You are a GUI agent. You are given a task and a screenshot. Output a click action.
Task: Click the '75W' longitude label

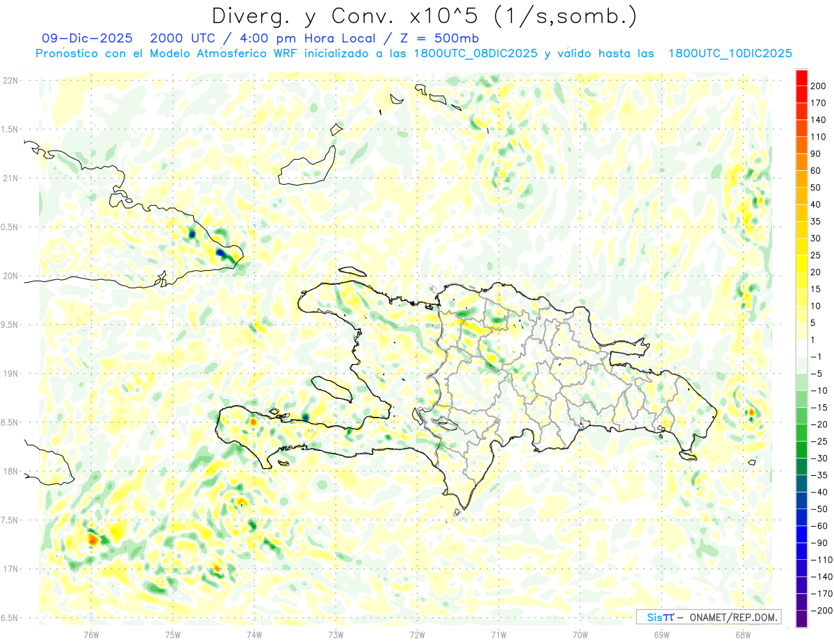(173, 634)
